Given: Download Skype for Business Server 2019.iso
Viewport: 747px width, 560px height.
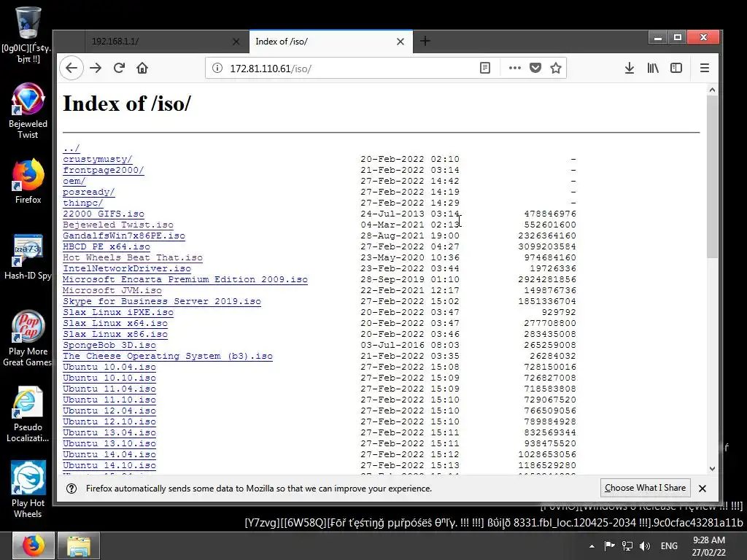Looking at the screenshot, I should [162, 301].
